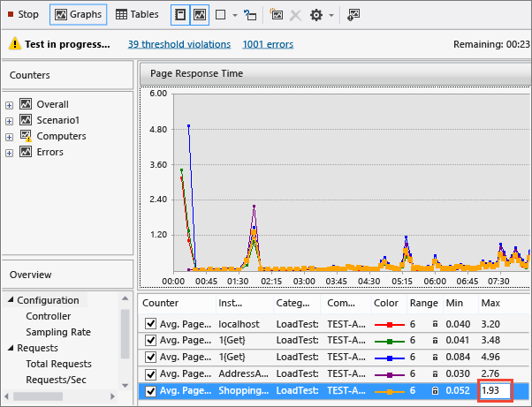The width and height of the screenshot is (532, 407).
Task: Select Sampling Rate in the Overview list
Action: tap(58, 332)
